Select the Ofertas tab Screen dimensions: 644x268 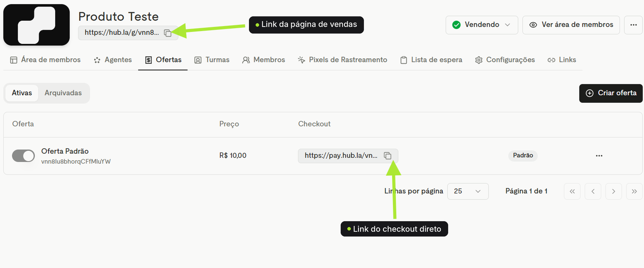pyautogui.click(x=163, y=60)
